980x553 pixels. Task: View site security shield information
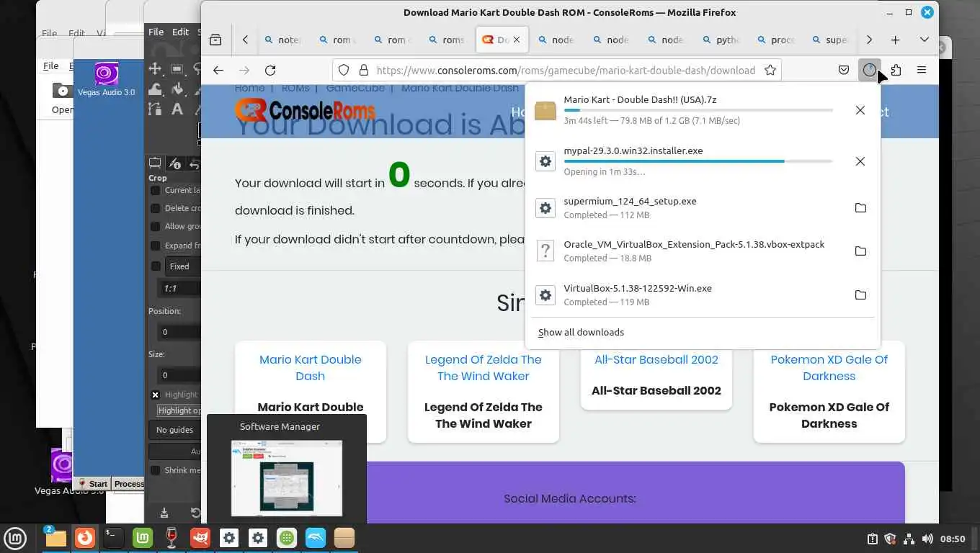click(344, 70)
